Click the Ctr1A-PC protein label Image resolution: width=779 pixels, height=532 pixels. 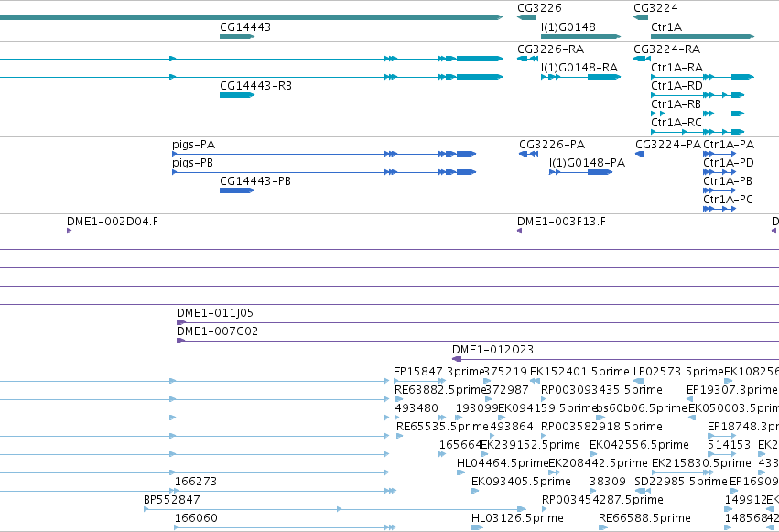click(728, 200)
